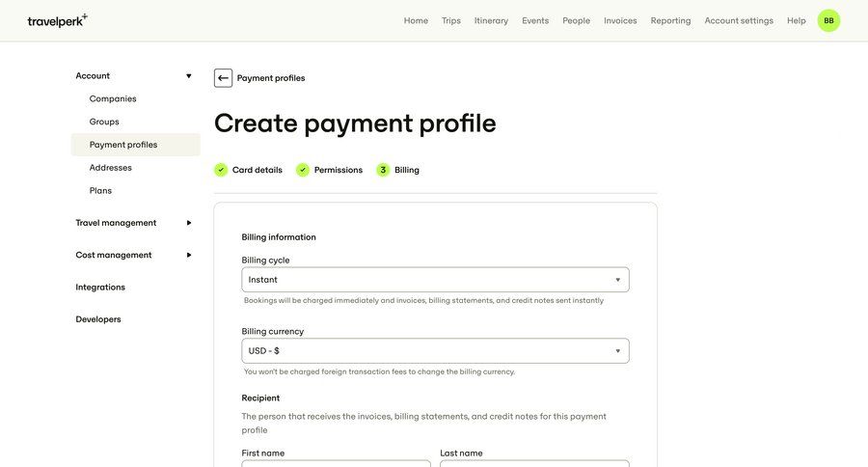Click the Billing step number 3 icon

pos(383,170)
